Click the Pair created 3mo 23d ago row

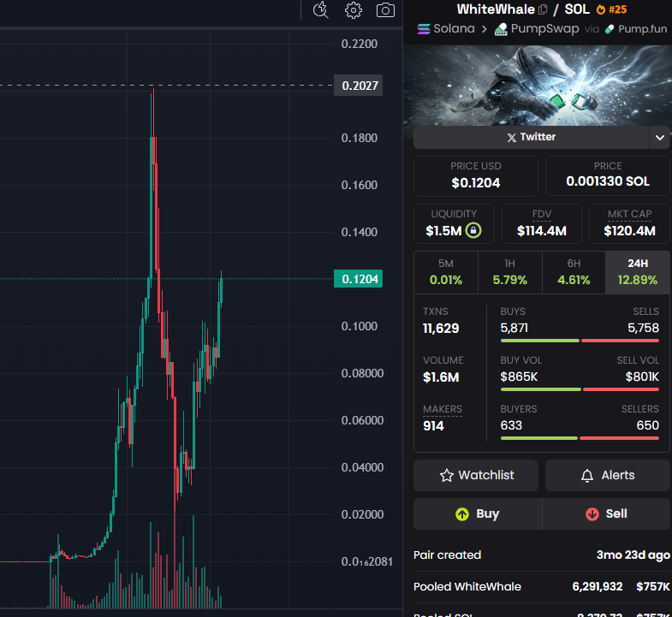click(x=542, y=555)
